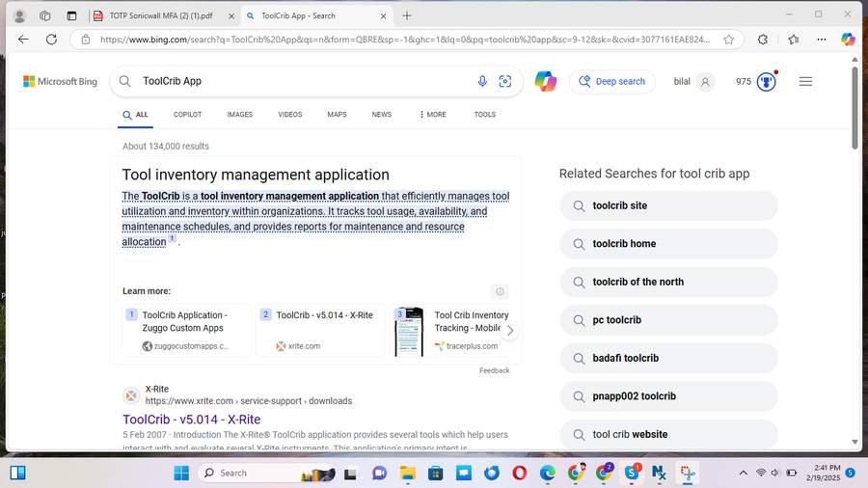Open the ToolCrib Application - Zuggo Custom Apps card
This screenshot has height=488, width=868.
[186, 330]
